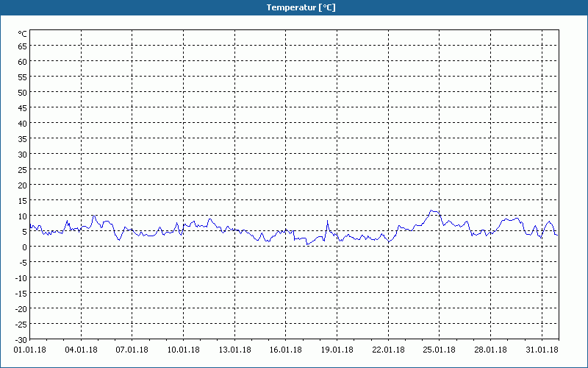Click the °C unit label on the axis

pyautogui.click(x=23, y=34)
